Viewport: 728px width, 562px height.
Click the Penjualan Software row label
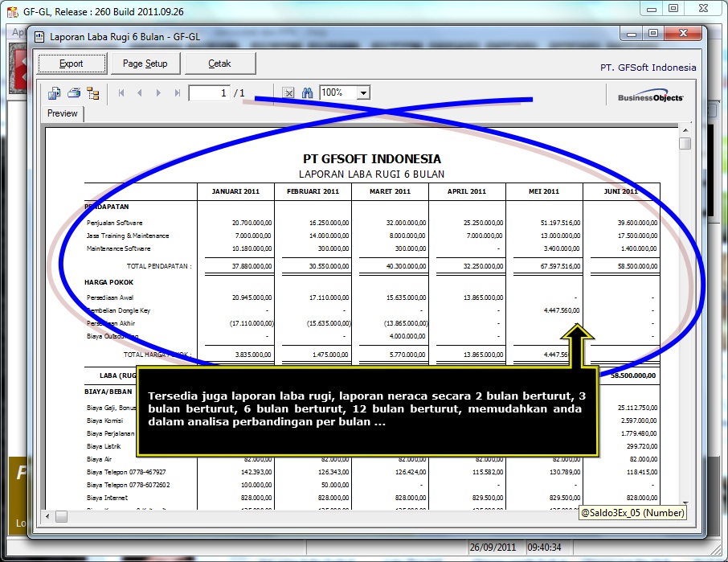click(x=114, y=223)
